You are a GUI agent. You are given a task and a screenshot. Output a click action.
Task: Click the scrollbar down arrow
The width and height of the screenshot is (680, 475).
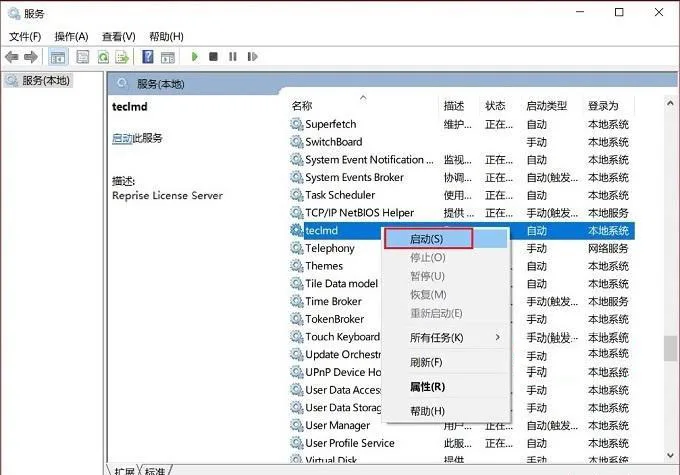point(670,455)
